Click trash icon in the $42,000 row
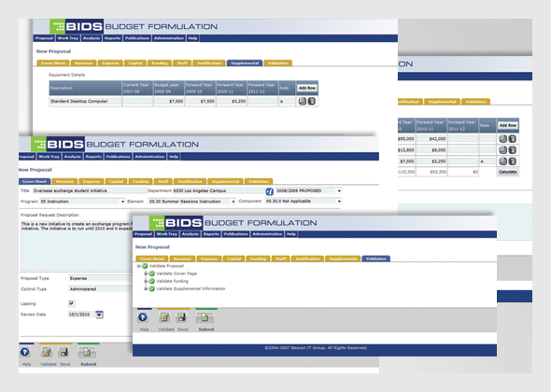Image resolution: width=551 pixels, height=392 pixels. 513,139
